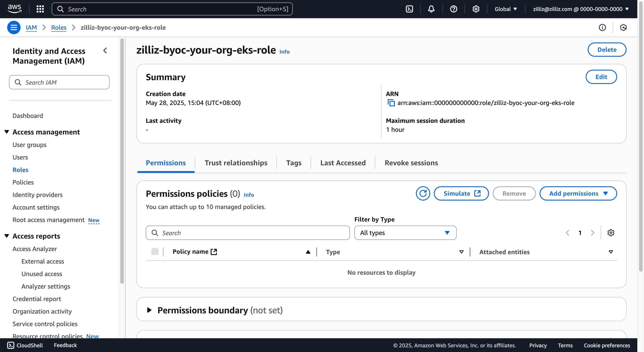This screenshot has height=352, width=644.
Task: Switch to the Trust relationships tab
Action: point(236,163)
